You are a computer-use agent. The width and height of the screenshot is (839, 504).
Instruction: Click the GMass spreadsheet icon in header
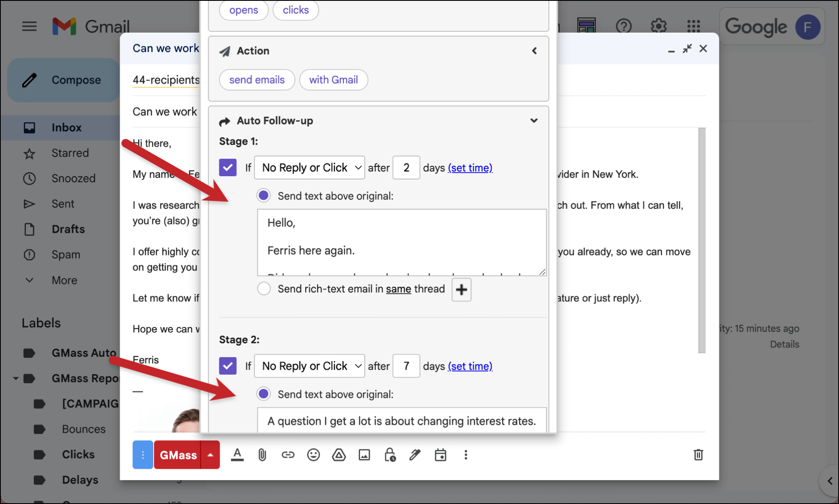coord(586,25)
